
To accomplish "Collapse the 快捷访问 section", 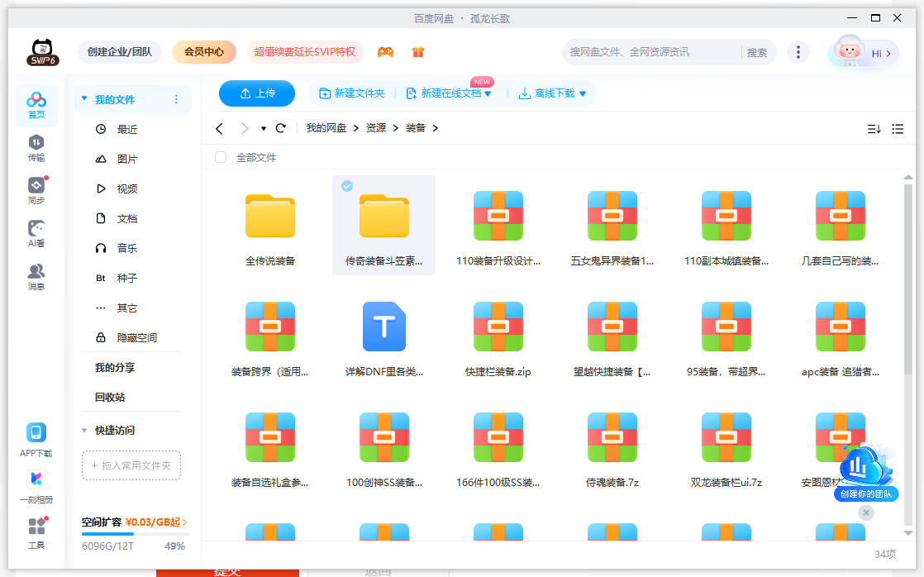I will (x=84, y=431).
